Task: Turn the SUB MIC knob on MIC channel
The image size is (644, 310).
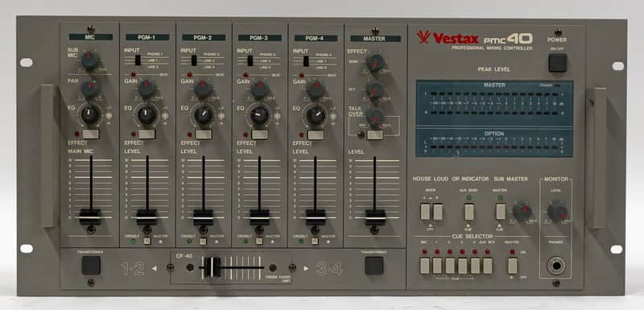Action: [x=90, y=60]
